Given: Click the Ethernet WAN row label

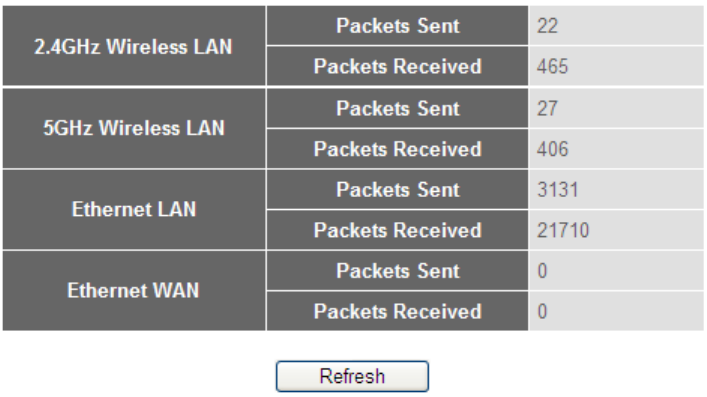Looking at the screenshot, I should click(x=134, y=291).
